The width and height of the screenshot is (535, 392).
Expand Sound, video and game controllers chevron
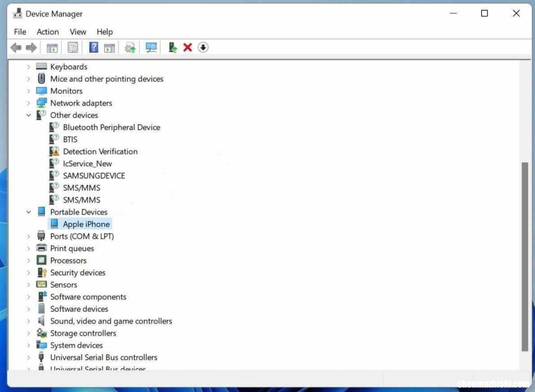29,321
